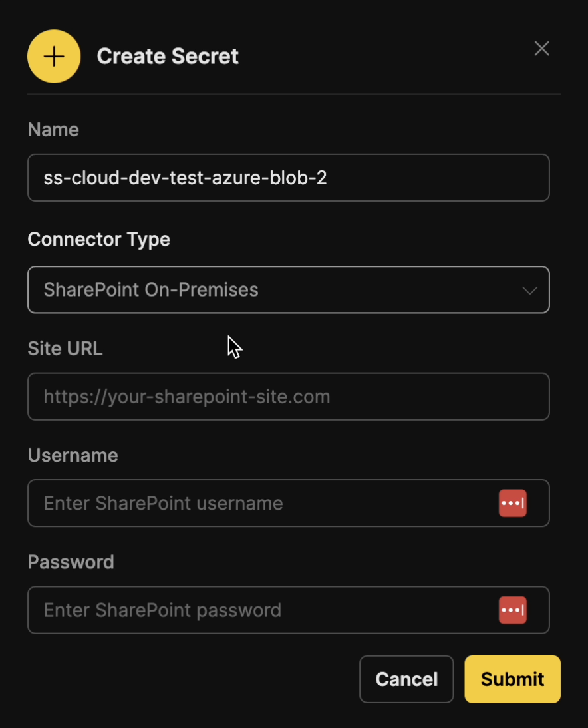Image resolution: width=588 pixels, height=728 pixels.
Task: Click the Connector Type label
Action: pos(98,239)
